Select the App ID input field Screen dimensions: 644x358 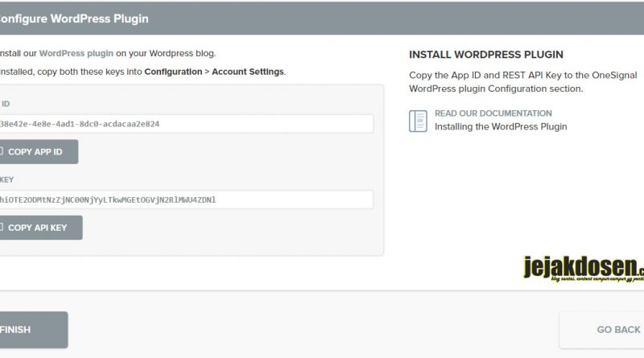(x=186, y=124)
